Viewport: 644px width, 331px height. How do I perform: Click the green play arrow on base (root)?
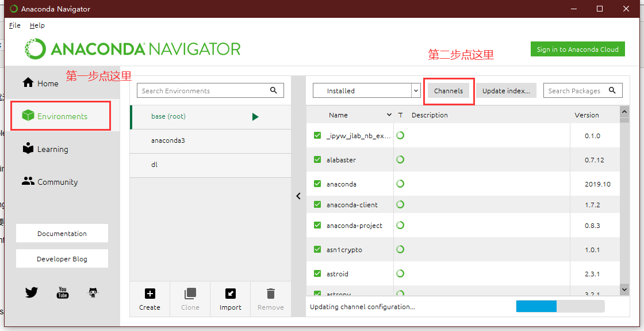255,117
